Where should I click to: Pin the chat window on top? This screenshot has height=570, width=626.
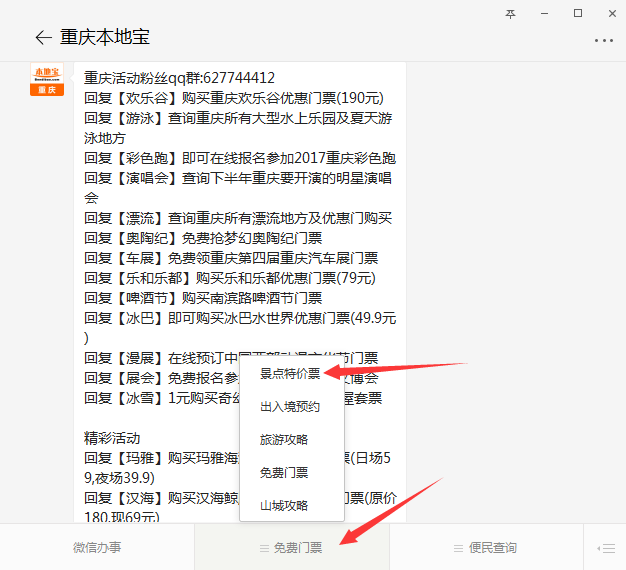(x=510, y=14)
